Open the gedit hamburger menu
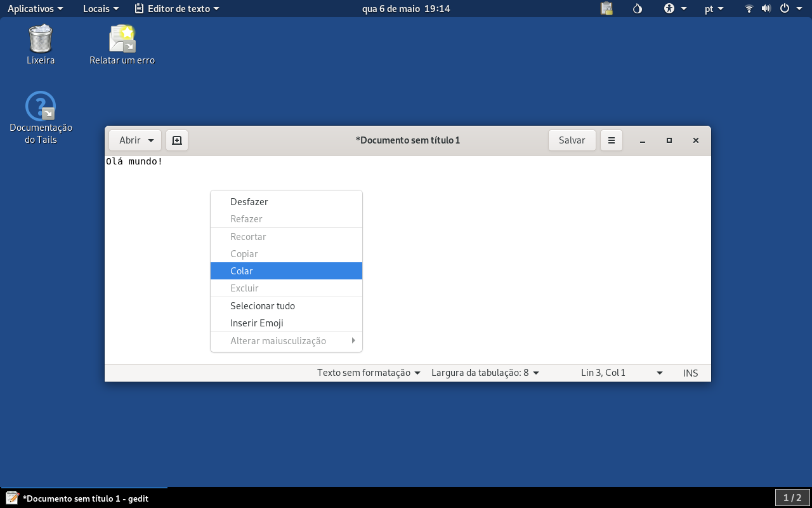 612,140
